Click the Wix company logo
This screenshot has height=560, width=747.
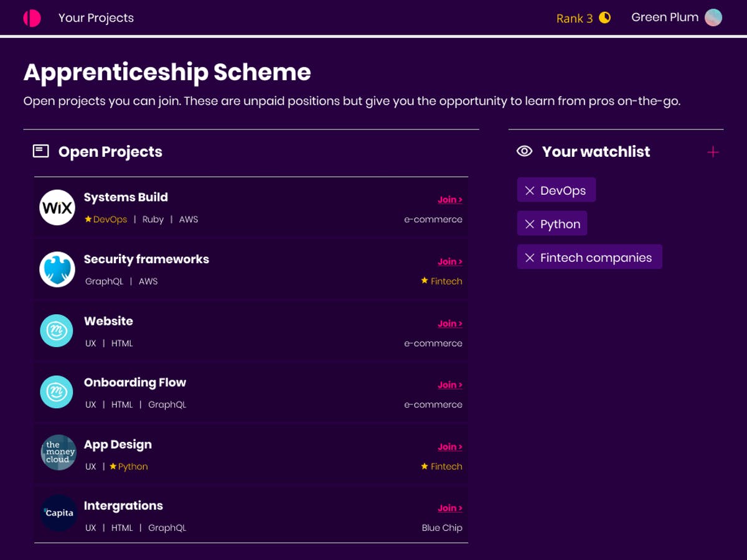[x=57, y=207]
